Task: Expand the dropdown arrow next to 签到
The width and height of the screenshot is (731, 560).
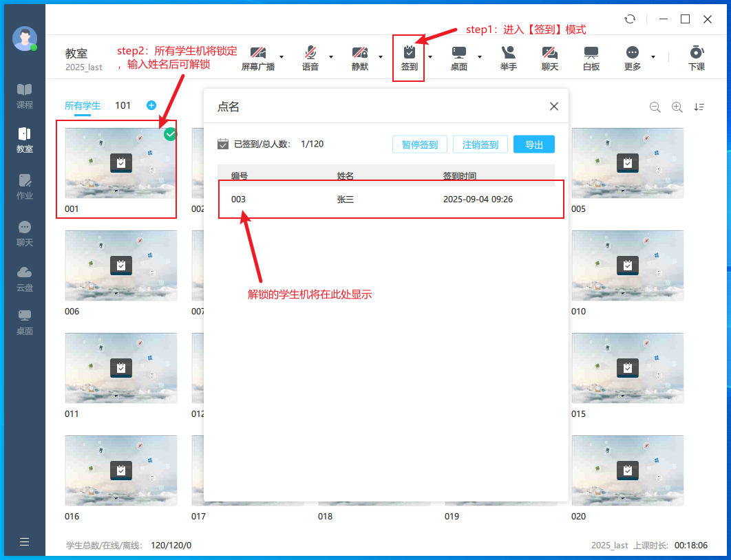Action: point(430,57)
